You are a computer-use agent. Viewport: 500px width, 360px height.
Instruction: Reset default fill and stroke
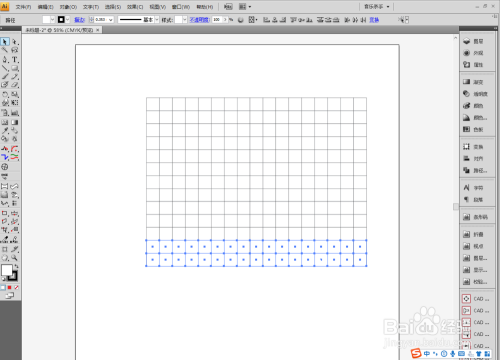3,279
